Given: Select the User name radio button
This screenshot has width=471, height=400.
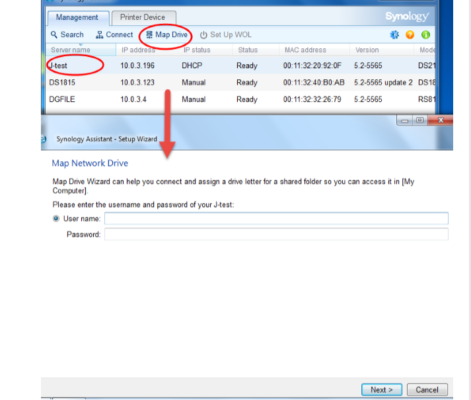Looking at the screenshot, I should pyautogui.click(x=56, y=218).
